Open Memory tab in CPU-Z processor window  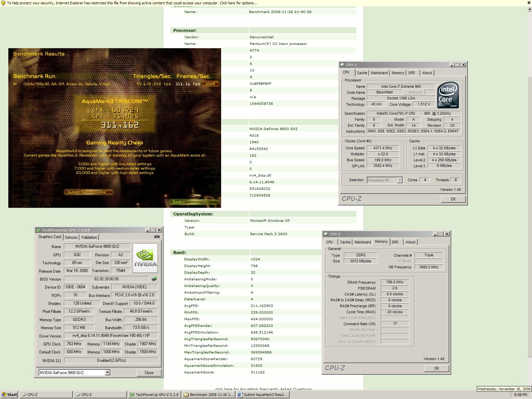click(398, 73)
